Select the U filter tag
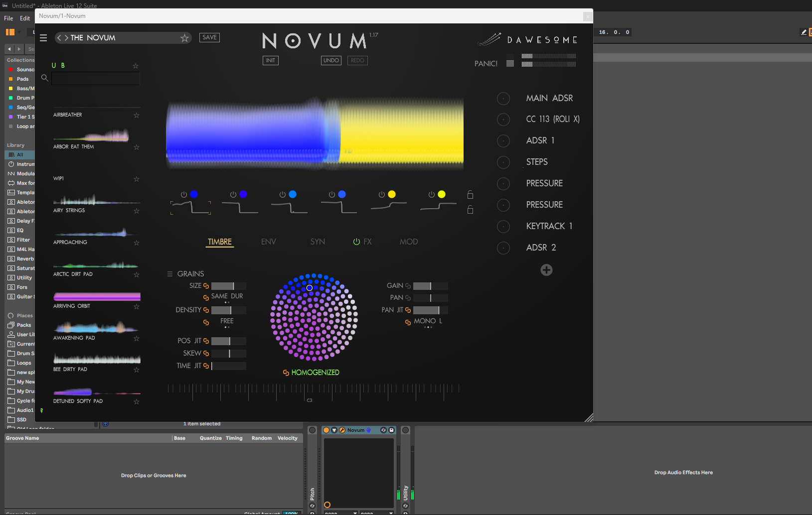Screen dimensions: 812x515 [x=54, y=66]
